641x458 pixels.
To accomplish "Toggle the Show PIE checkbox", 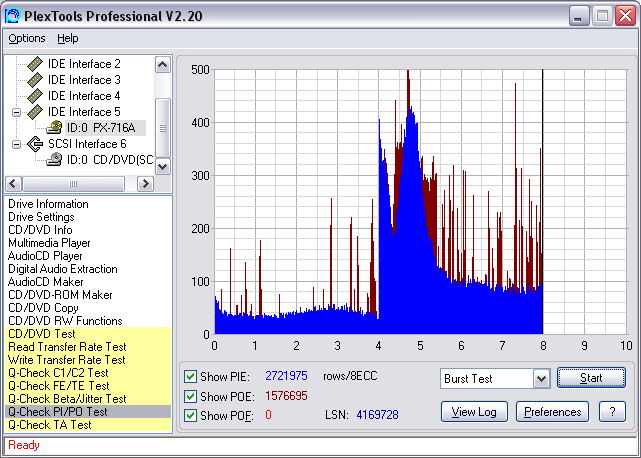I will click(x=190, y=376).
